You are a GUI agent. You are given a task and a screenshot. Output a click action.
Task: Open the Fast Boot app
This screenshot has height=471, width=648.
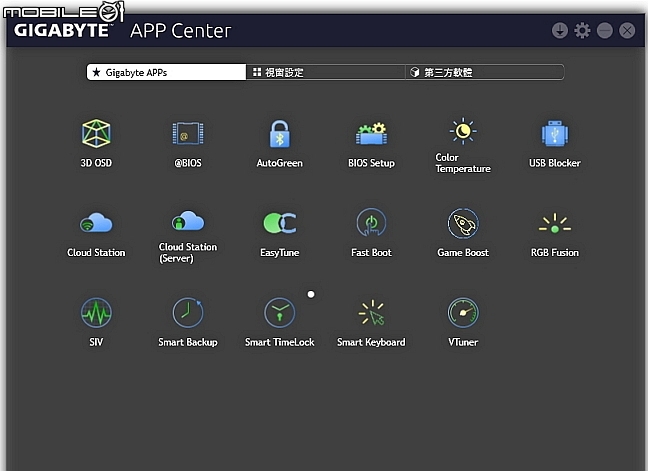click(371, 223)
